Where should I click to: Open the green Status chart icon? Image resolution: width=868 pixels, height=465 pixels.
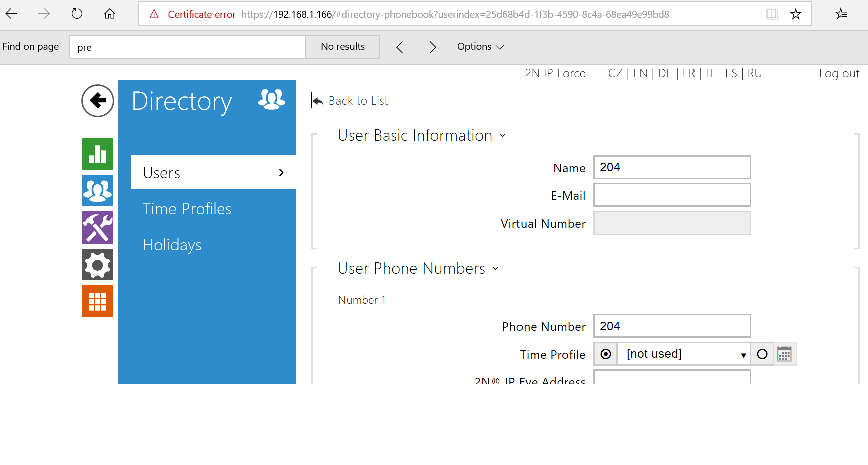[x=97, y=154]
